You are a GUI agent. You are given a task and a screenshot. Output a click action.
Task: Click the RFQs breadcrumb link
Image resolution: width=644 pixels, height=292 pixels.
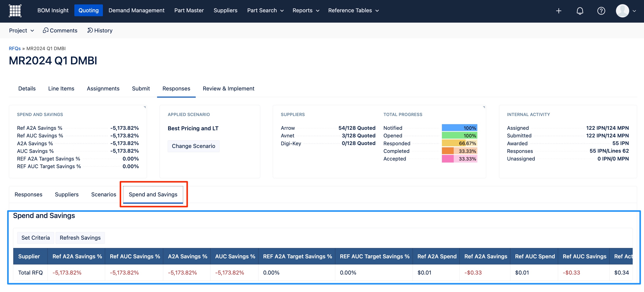[15, 48]
